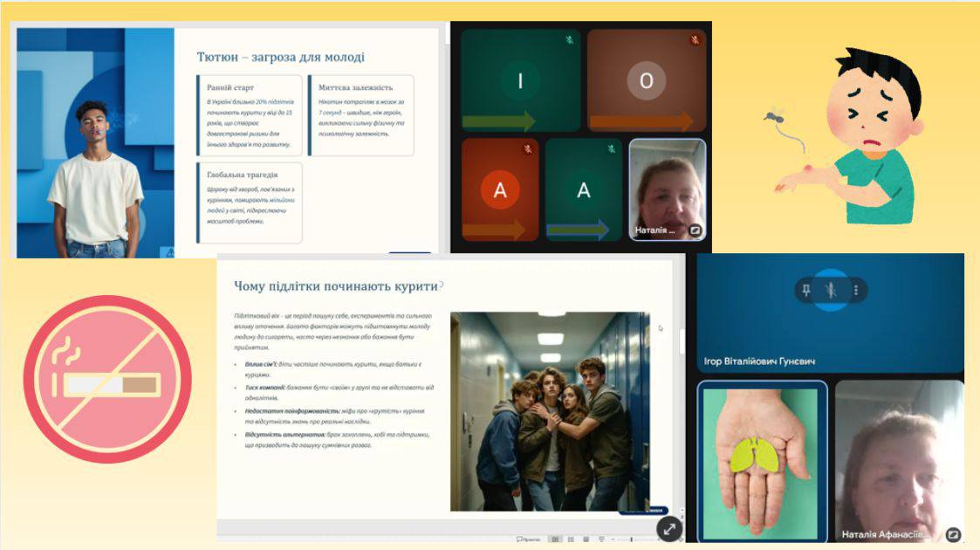Click the teenagers in hallway photo

pos(550,410)
